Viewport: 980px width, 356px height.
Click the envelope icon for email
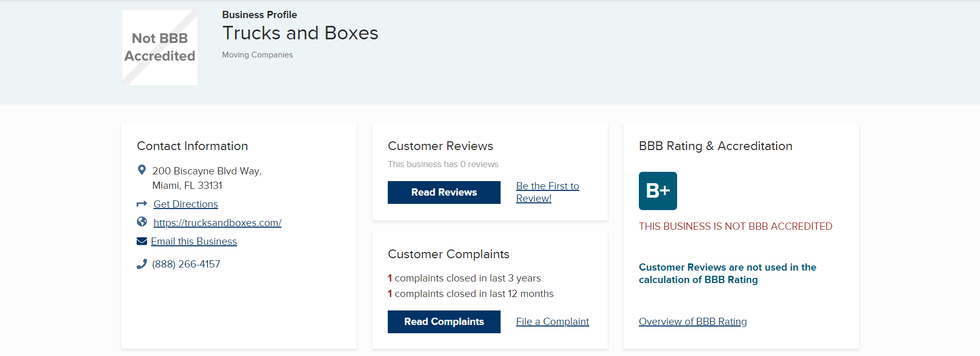(142, 241)
